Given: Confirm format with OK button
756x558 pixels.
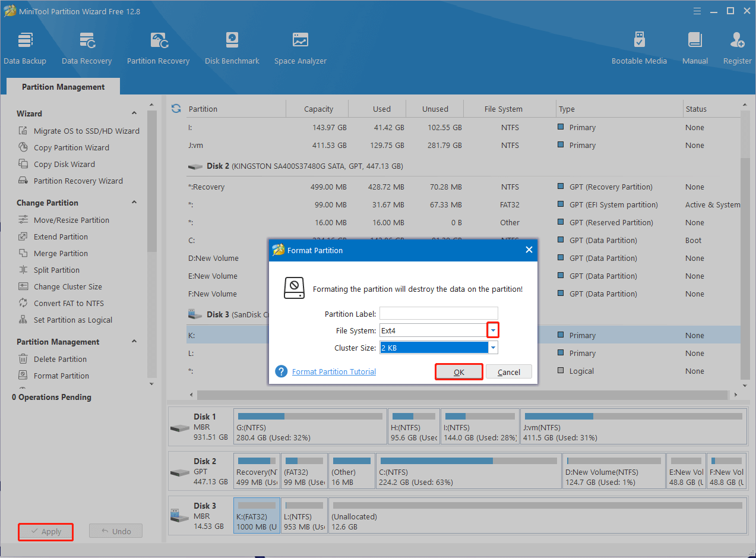Looking at the screenshot, I should tap(458, 372).
